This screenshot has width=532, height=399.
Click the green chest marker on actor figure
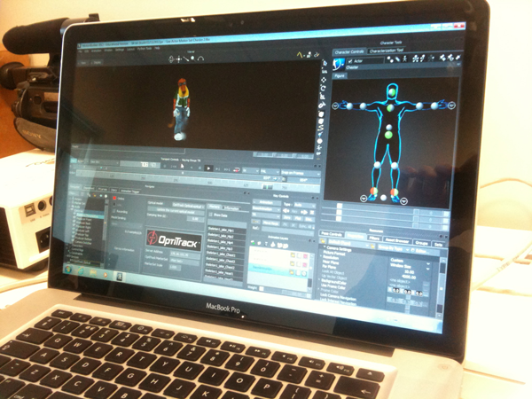(x=390, y=108)
